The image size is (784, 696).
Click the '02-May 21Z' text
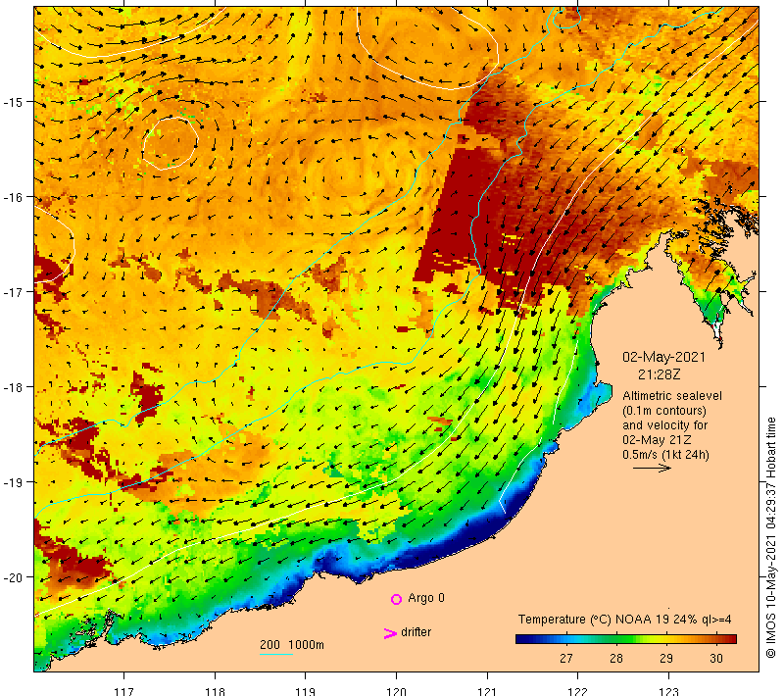coord(657,440)
